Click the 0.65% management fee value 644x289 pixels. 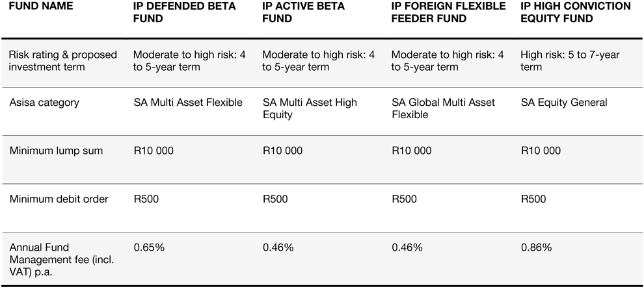click(x=148, y=247)
